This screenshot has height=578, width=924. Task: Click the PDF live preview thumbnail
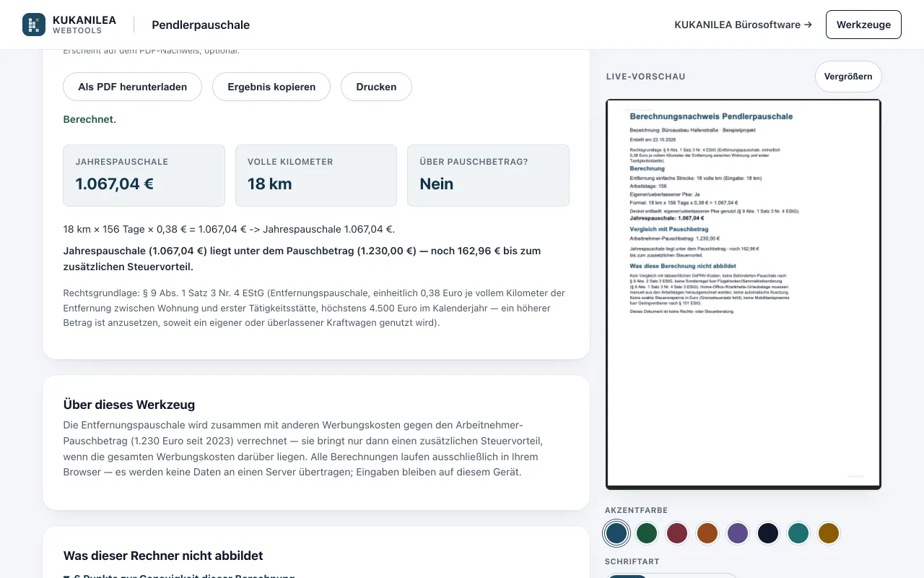click(x=744, y=294)
